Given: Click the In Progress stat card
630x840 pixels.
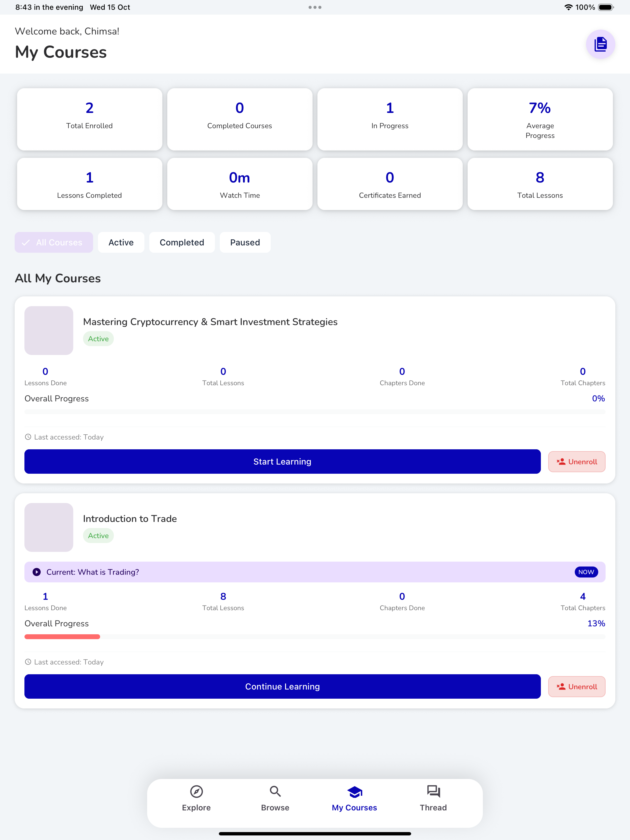Looking at the screenshot, I should tap(389, 119).
